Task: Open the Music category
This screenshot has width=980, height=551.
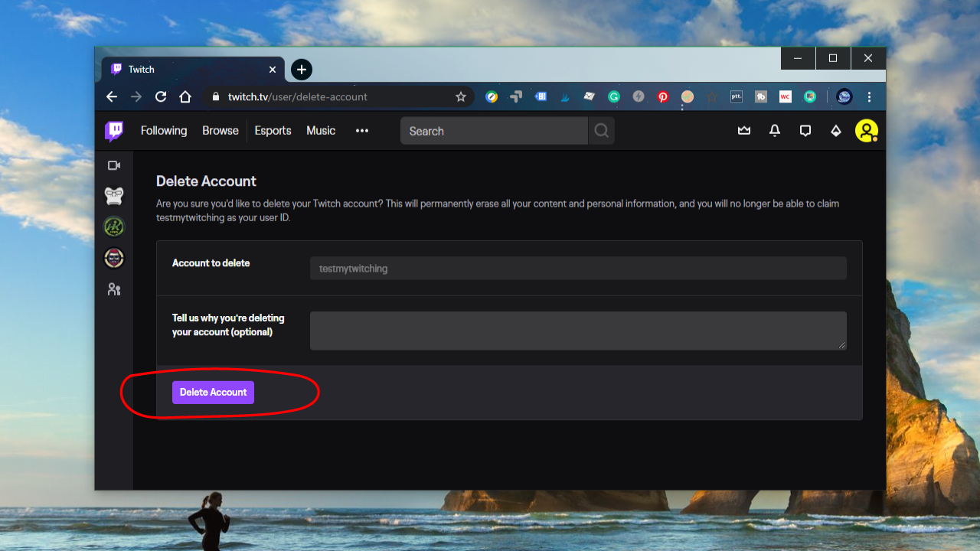Action: 321,131
